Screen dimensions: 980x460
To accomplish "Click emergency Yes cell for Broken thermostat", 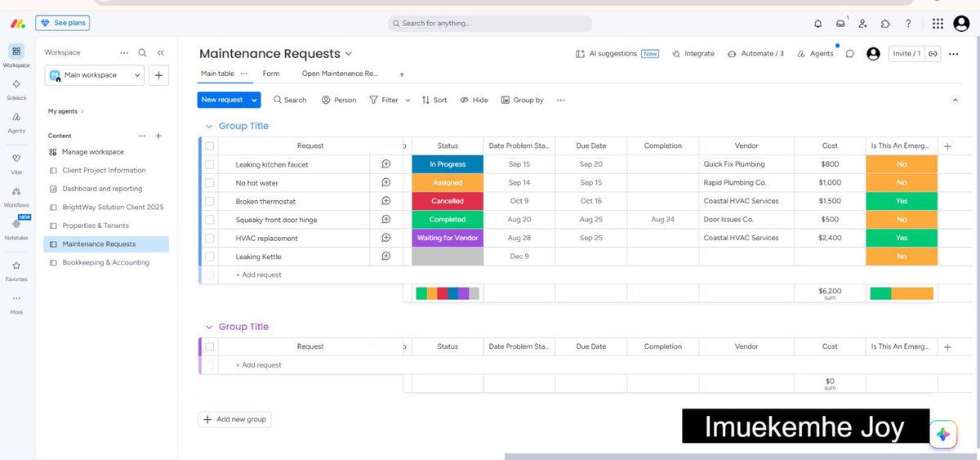I will [902, 201].
